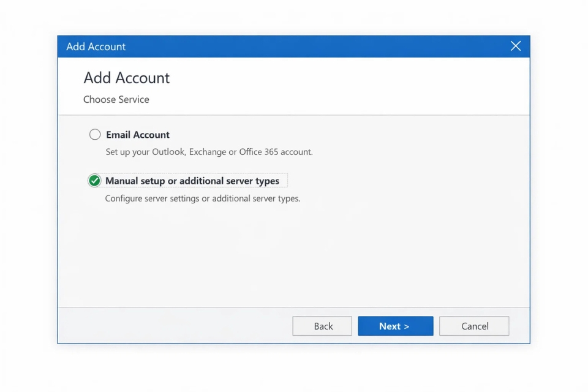Click the empty circle beside Email Account
This screenshot has height=392, width=588.
tap(95, 134)
